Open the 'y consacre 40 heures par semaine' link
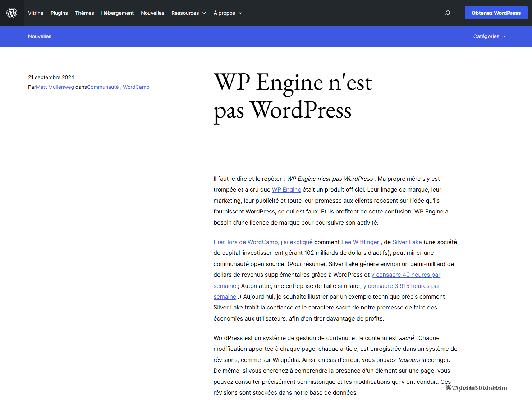This screenshot has width=532, height=400. (406, 275)
